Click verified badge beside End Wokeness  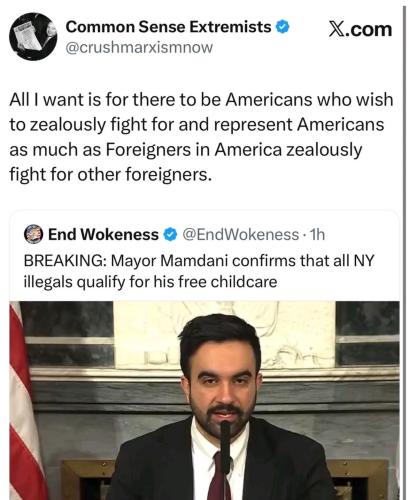pos(170,235)
